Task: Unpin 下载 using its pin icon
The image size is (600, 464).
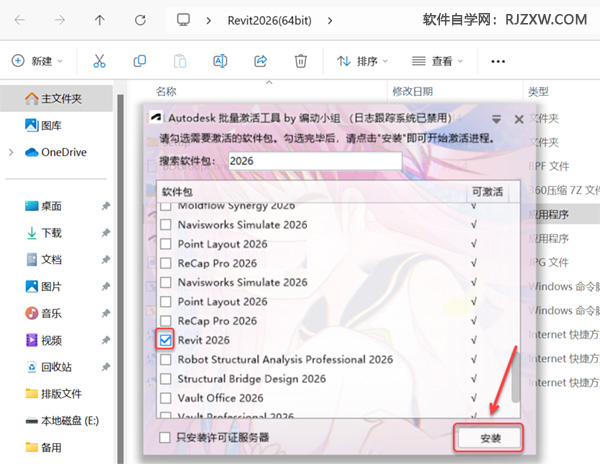Action: click(106, 233)
